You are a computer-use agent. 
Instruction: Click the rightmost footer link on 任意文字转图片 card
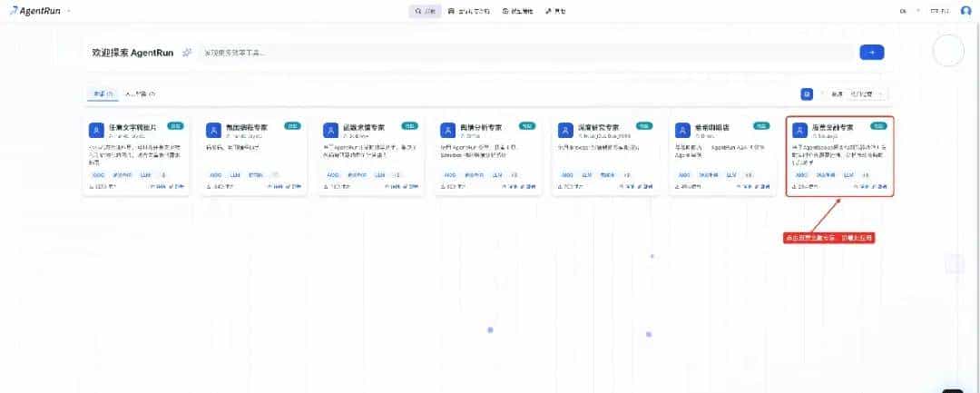[177, 186]
